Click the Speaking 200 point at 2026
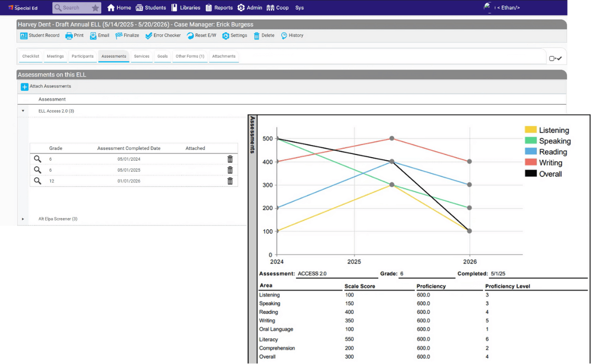592x364 pixels. [x=470, y=208]
